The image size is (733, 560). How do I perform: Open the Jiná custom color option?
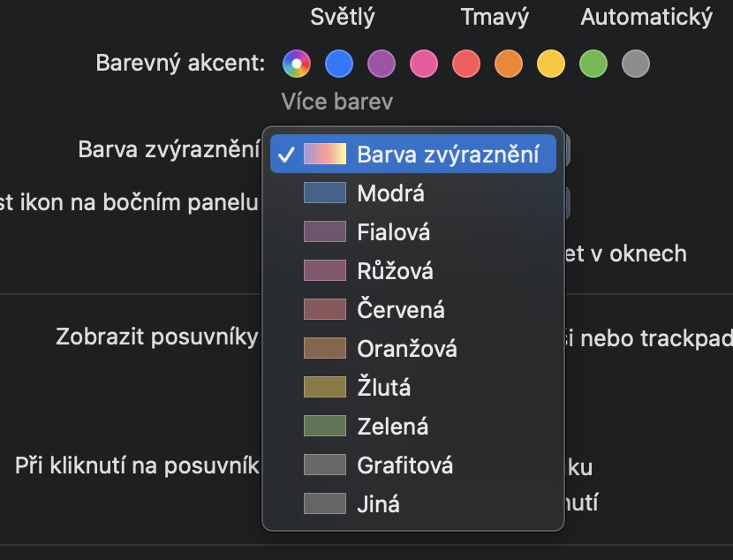pos(378,504)
